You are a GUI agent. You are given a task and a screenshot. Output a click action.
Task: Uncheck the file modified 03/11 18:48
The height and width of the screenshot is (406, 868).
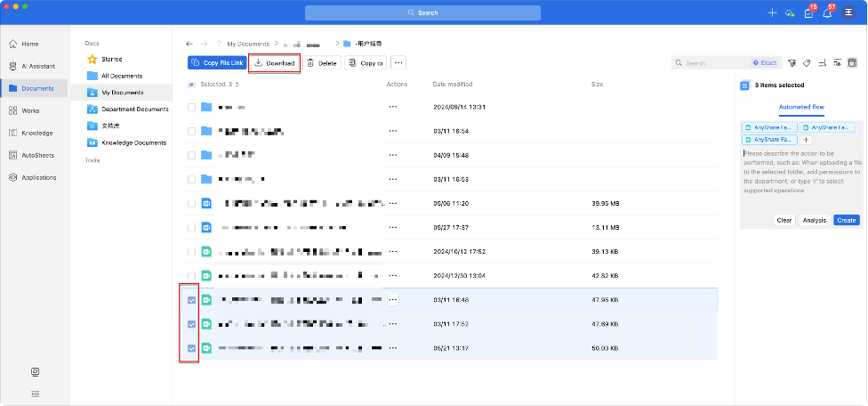pos(192,300)
